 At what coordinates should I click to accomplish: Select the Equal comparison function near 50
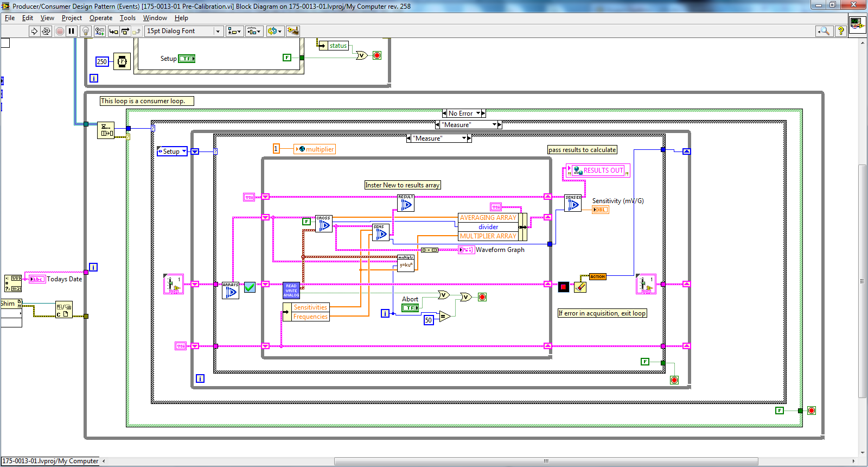tap(445, 316)
